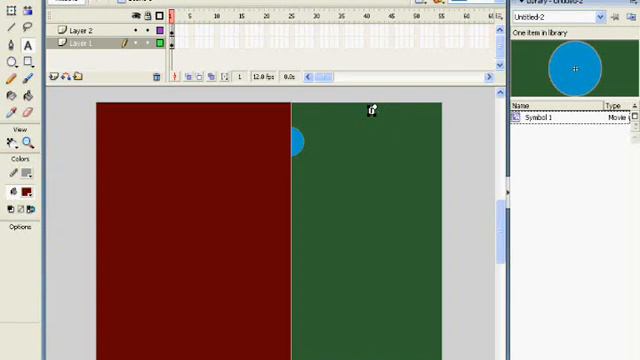Select the Rectangle tool
640x360 pixels.
(x=28, y=62)
